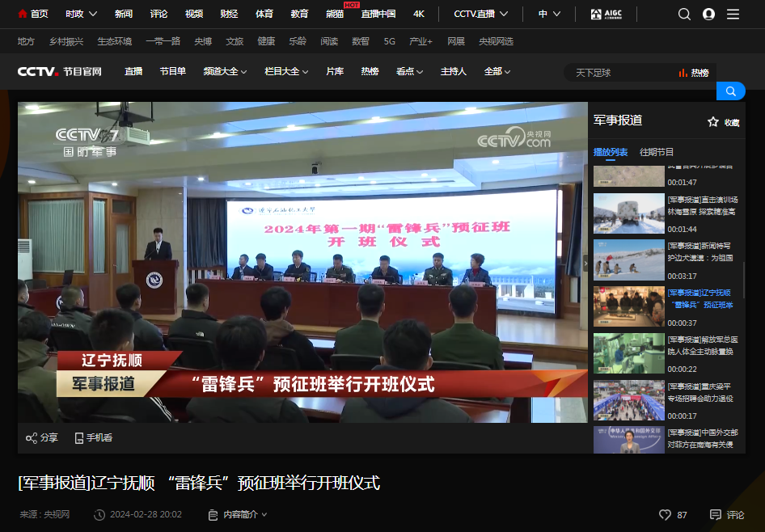Open the 内容简介 expander
Screen dimensions: 765x532
click(x=239, y=514)
